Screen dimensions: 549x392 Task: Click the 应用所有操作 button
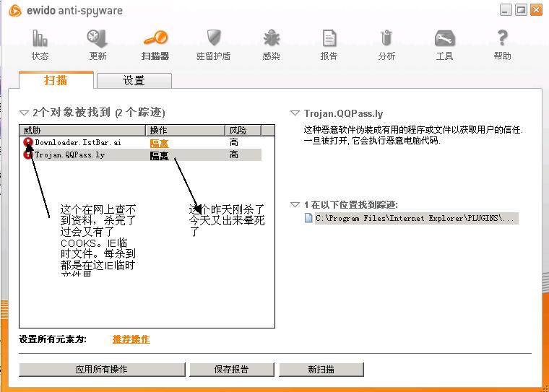102,369
